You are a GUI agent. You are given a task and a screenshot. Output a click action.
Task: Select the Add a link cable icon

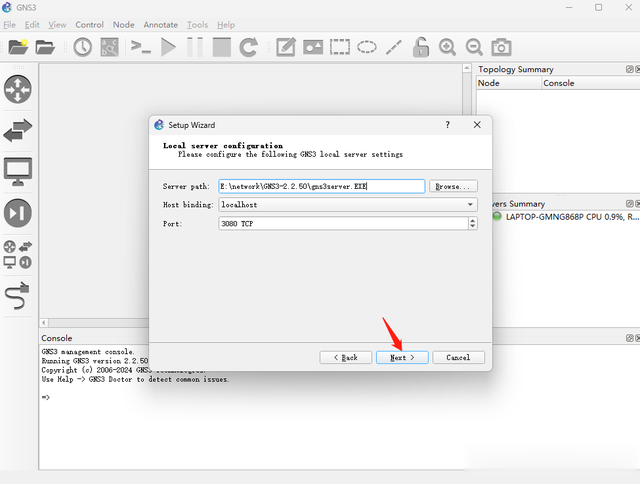pos(18,295)
